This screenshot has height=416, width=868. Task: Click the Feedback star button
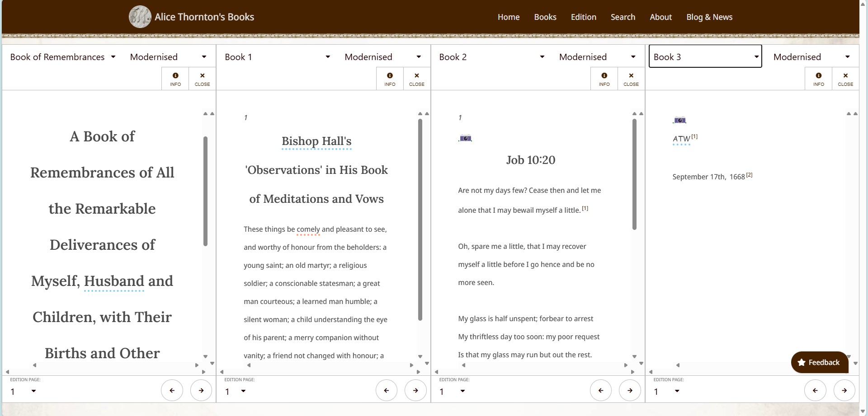pyautogui.click(x=819, y=362)
